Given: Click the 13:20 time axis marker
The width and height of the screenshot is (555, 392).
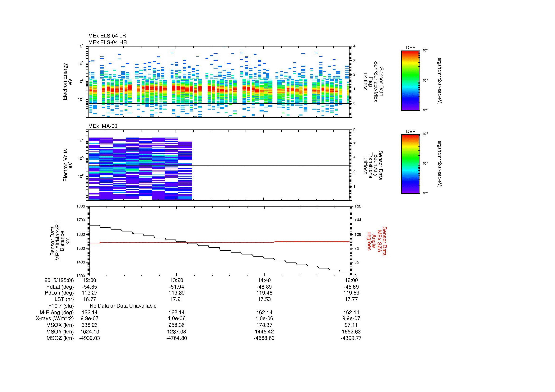Looking at the screenshot, I should click(177, 280).
